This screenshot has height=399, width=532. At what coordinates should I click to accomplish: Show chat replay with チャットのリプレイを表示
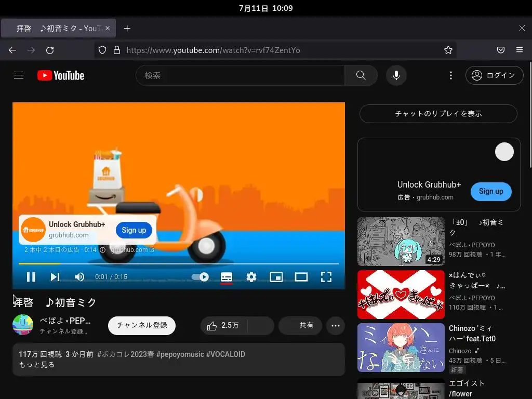tap(438, 114)
